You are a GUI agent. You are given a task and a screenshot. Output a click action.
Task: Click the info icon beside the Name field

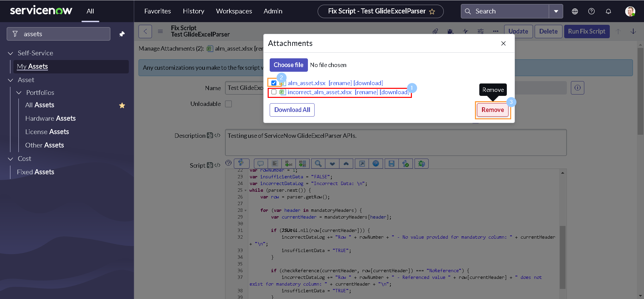(x=578, y=88)
